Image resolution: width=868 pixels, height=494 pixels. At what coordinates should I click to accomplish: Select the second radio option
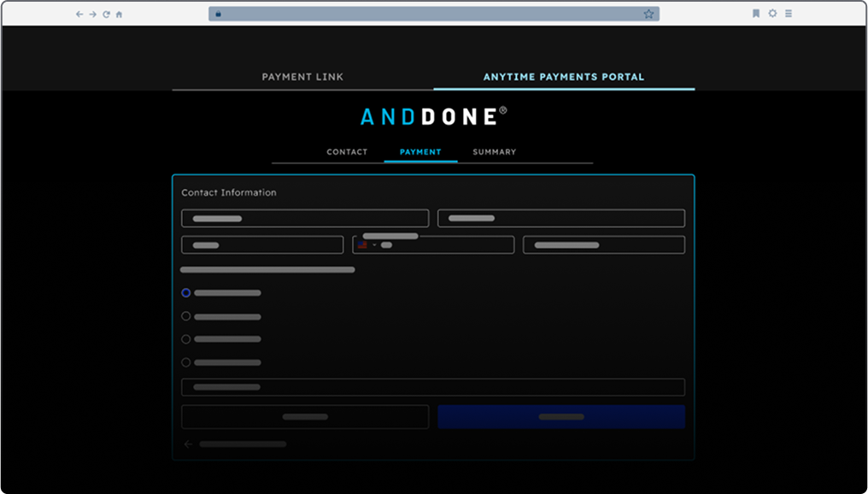point(186,316)
